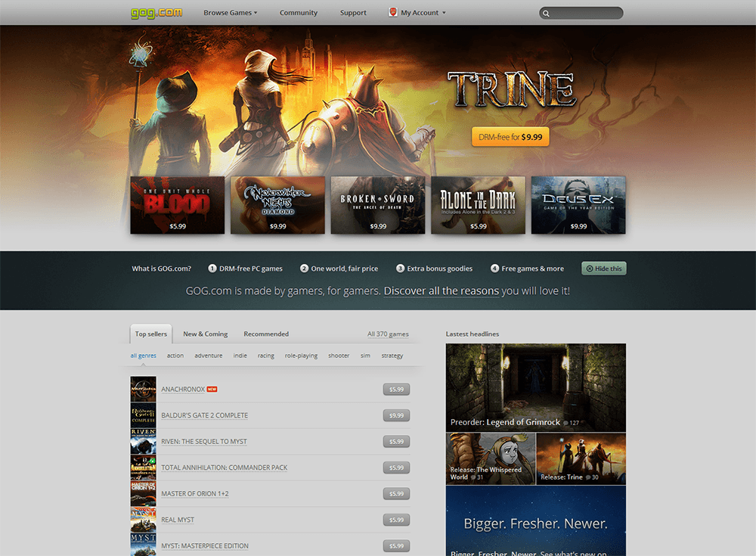Click the comments icon on Legend of Grimrock
Image resolution: width=756 pixels, height=556 pixels.
coord(565,424)
